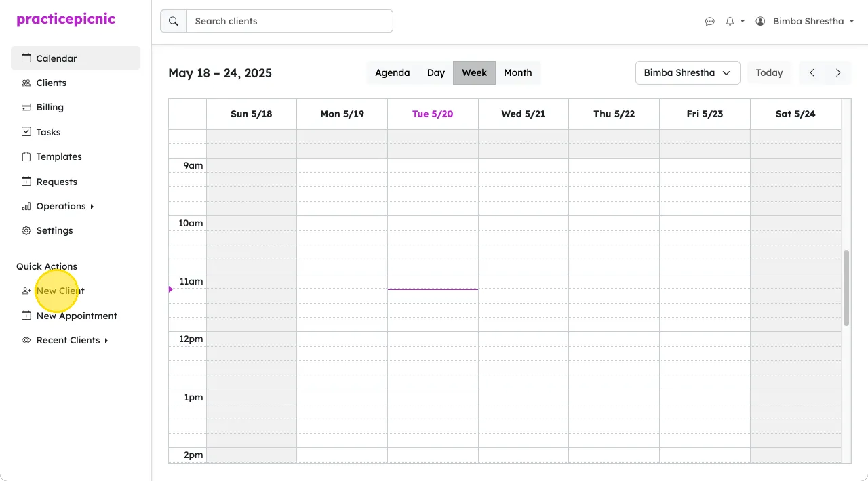Click the Requests plus-box icon

(26, 182)
